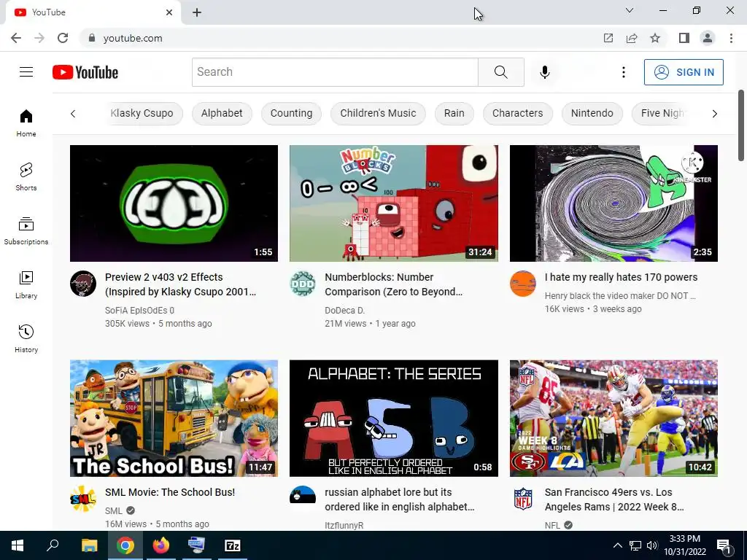Select the Children's Music chip
The height and width of the screenshot is (560, 747).
click(x=378, y=113)
